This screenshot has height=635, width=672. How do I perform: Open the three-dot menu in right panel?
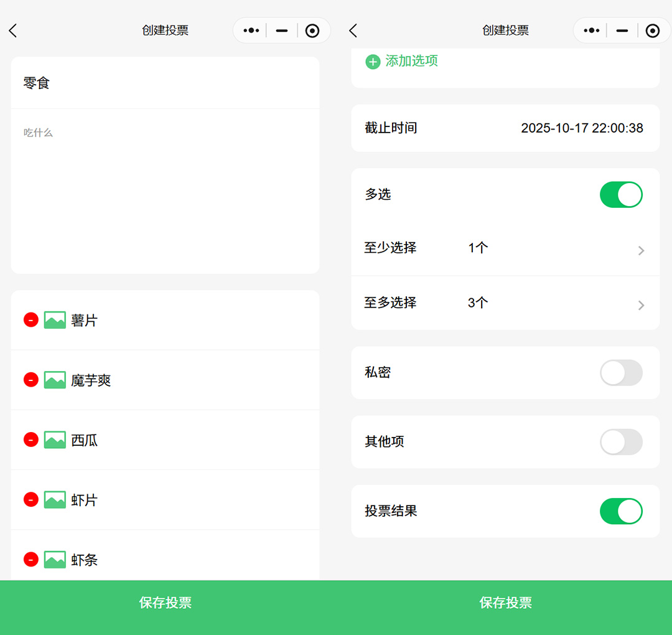tap(592, 31)
